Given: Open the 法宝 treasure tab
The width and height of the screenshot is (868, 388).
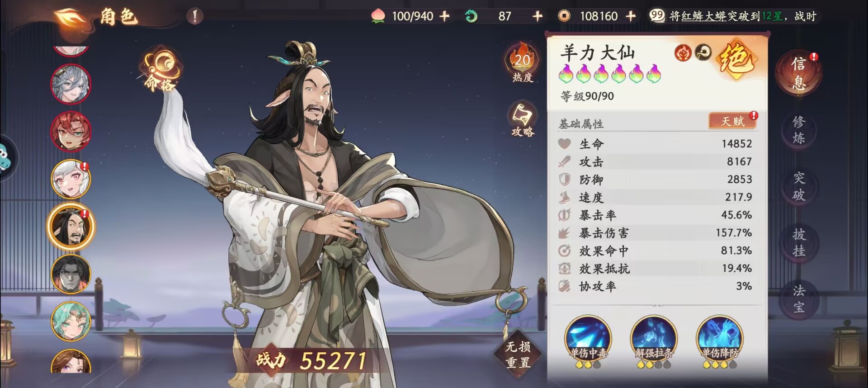Looking at the screenshot, I should [x=799, y=298].
